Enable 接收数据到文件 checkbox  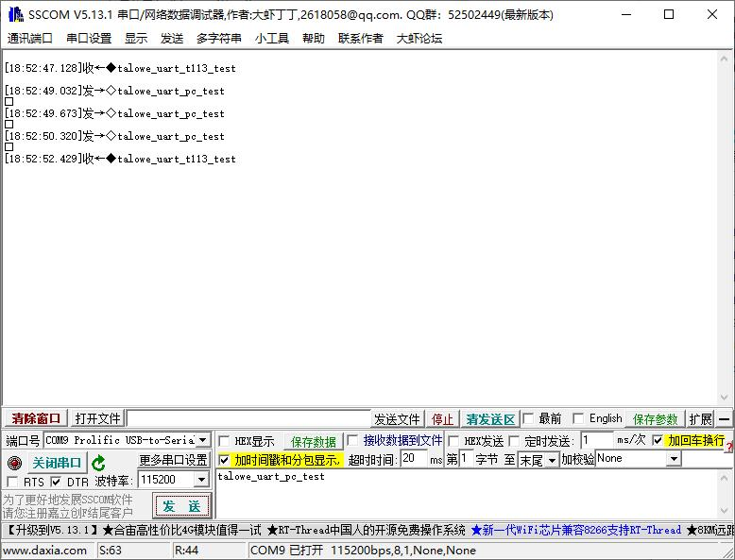coord(352,440)
